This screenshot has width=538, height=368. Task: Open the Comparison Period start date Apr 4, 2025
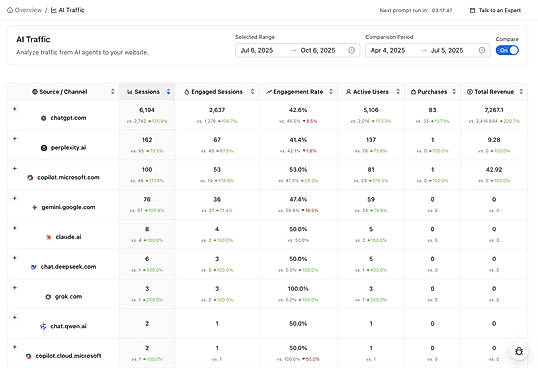[388, 50]
